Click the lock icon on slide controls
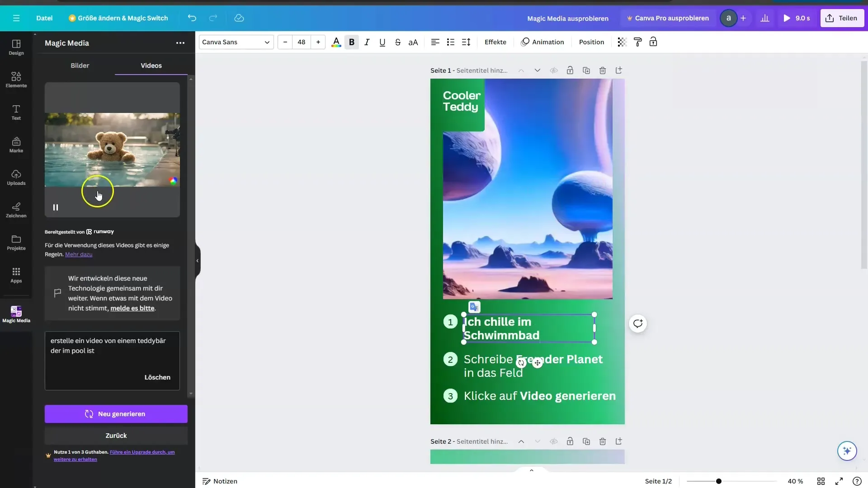 pos(569,70)
